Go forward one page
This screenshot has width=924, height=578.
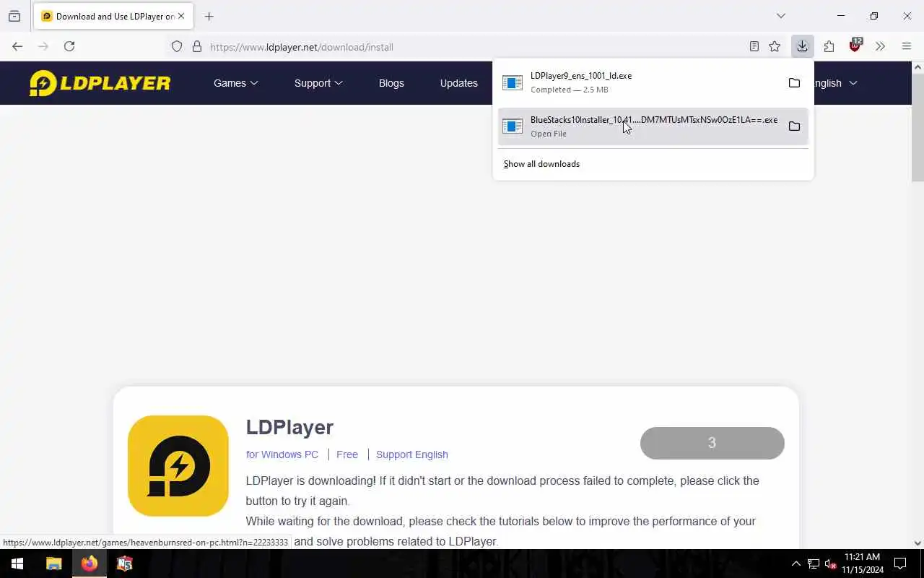tap(43, 46)
